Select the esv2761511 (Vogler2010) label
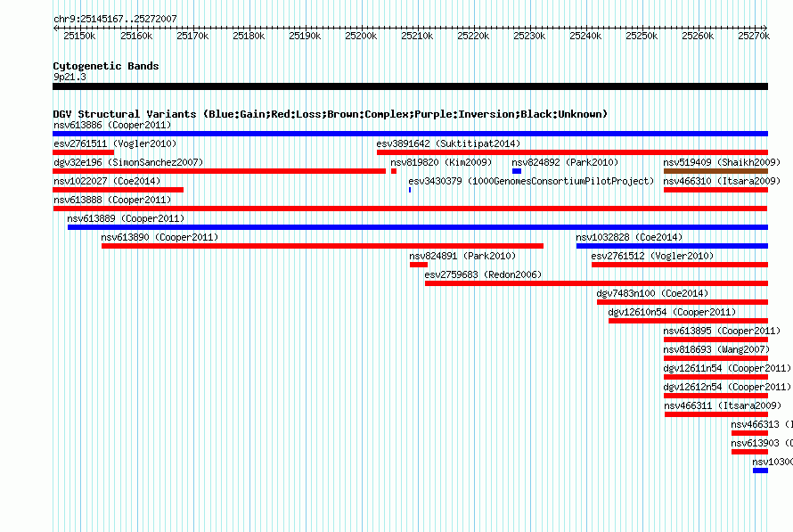 [x=115, y=143]
